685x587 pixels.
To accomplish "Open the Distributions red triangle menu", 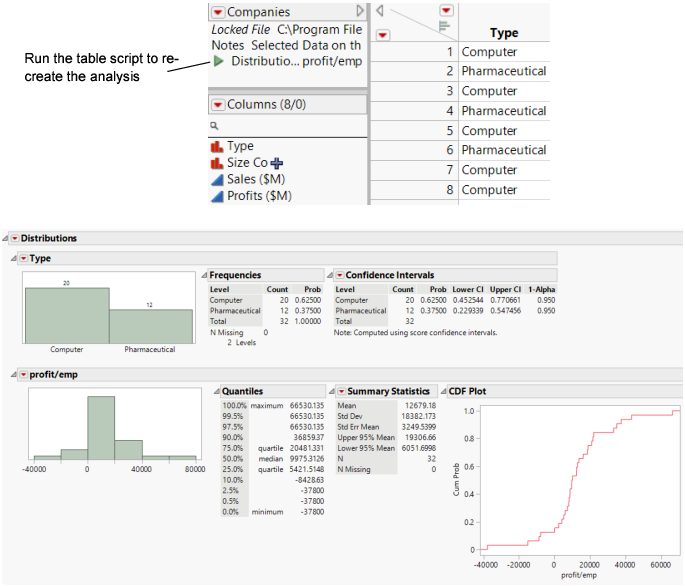I will 15,239.
